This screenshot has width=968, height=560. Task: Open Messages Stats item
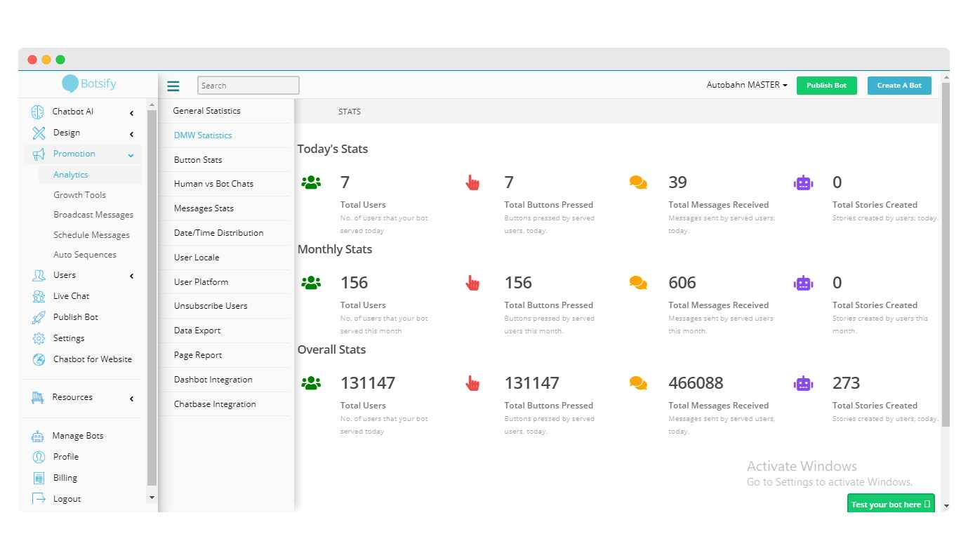coord(204,208)
